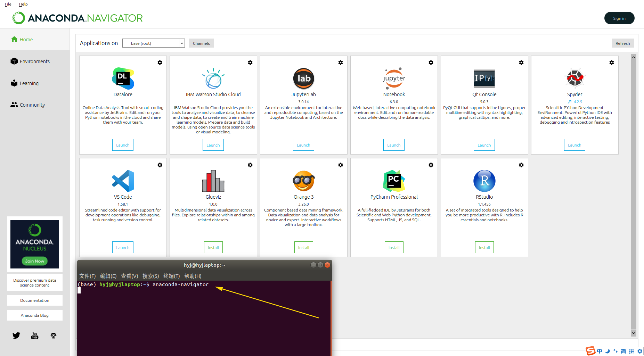Open settings gear on Notebook card
The image size is (644, 356).
tap(431, 63)
